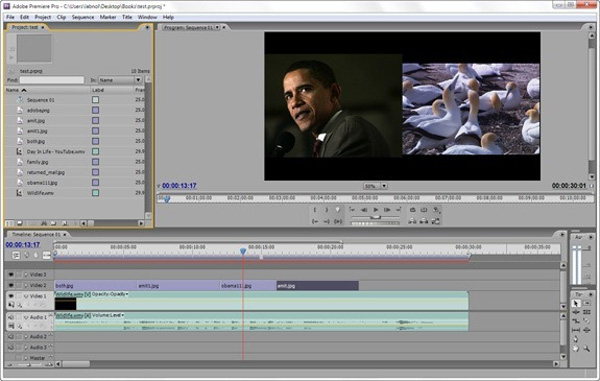Select Wildlife.wmv in project list
Viewport: 600px width, 381px height.
[40, 193]
